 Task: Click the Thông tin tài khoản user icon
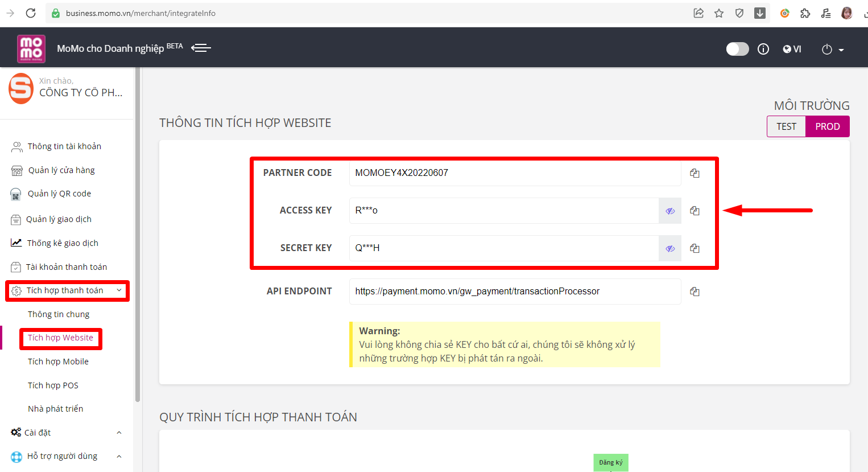(17, 147)
